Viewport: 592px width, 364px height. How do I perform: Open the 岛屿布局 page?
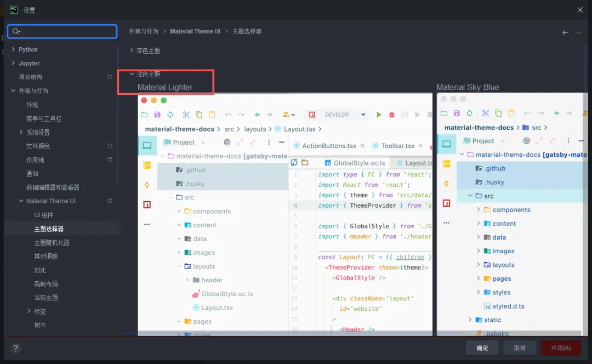[x=46, y=284]
